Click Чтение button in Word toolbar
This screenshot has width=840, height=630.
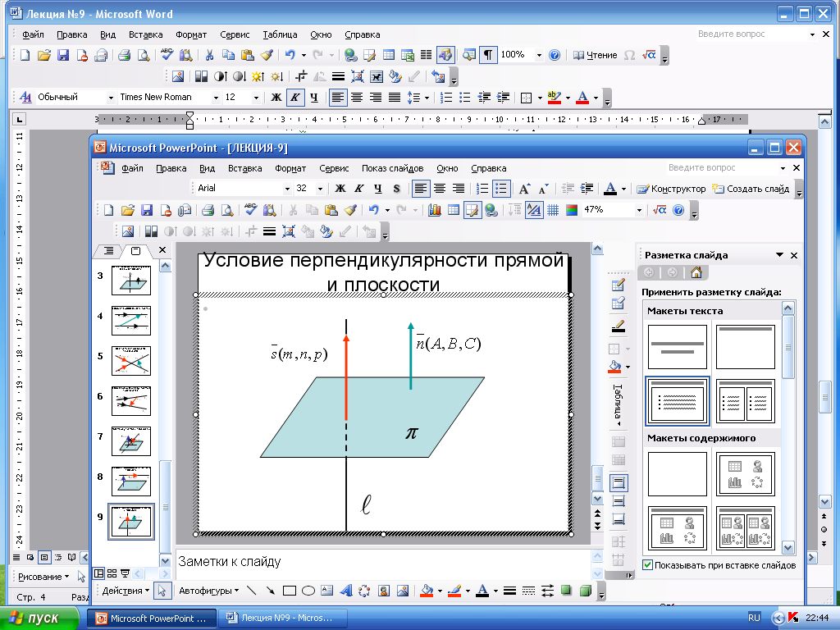point(596,55)
